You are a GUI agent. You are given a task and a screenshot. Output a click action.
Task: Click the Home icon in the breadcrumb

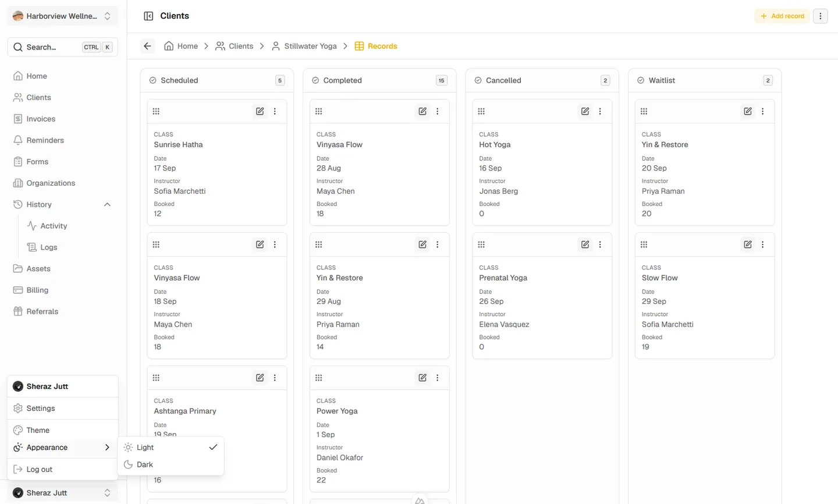[169, 46]
